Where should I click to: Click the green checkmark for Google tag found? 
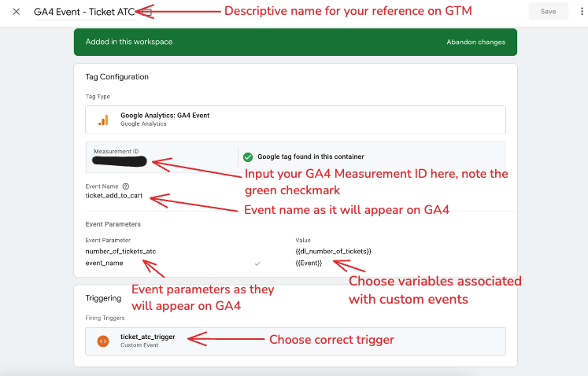(248, 157)
